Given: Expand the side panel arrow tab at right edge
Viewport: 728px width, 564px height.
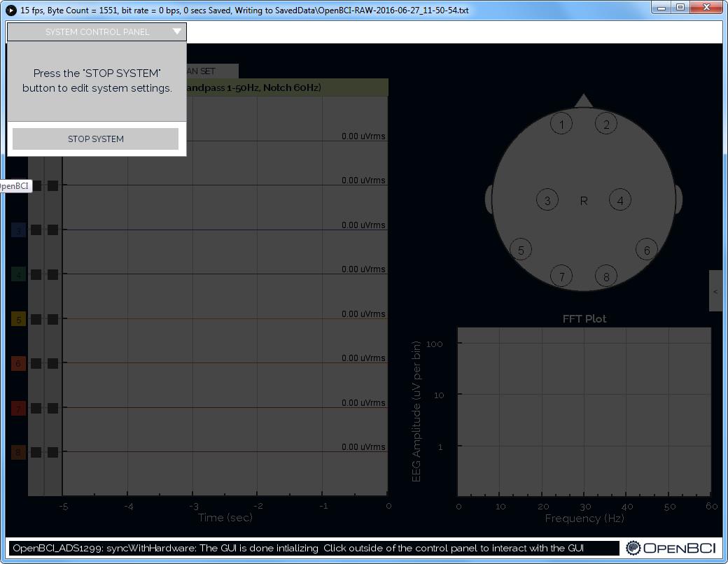Looking at the screenshot, I should coord(715,291).
